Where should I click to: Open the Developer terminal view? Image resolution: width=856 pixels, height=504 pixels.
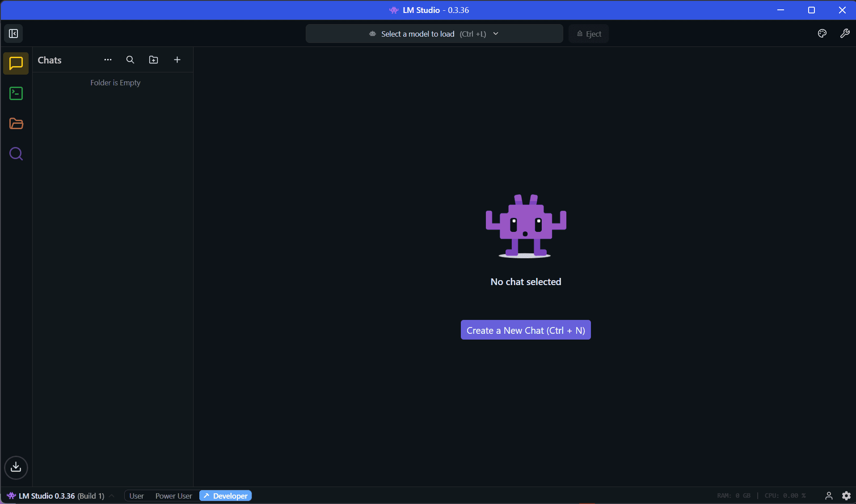pos(16,93)
